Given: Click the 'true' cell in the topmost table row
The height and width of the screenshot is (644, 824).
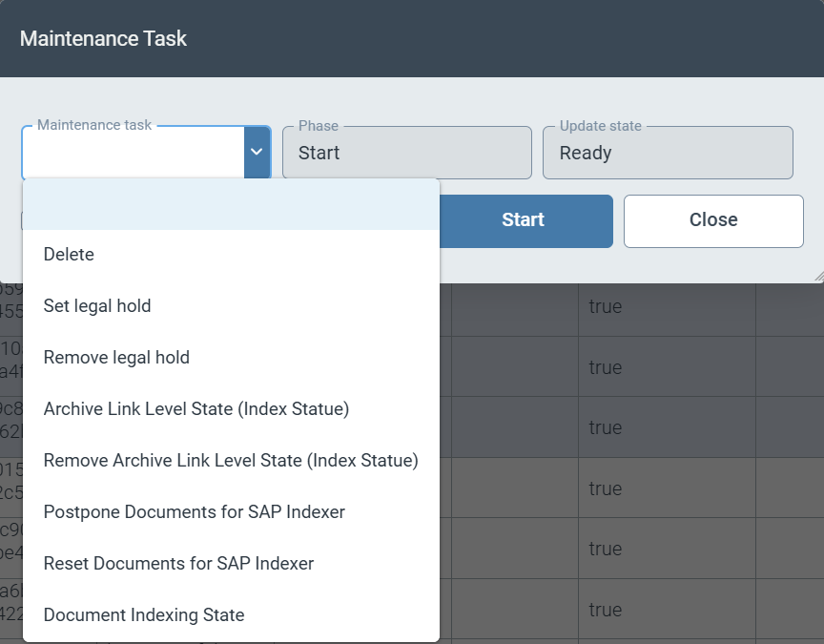Looking at the screenshot, I should point(606,307).
